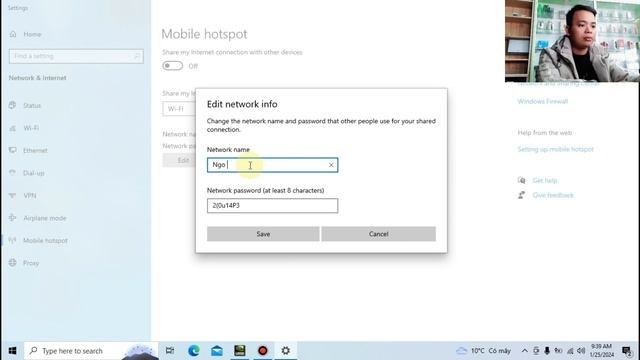
Task: Click the Get help icon
Action: tap(522, 180)
